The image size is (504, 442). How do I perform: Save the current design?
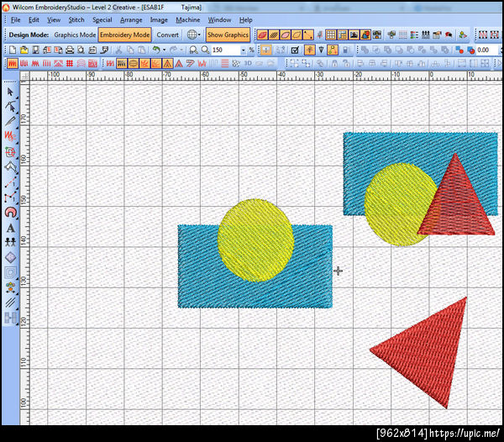click(35, 50)
